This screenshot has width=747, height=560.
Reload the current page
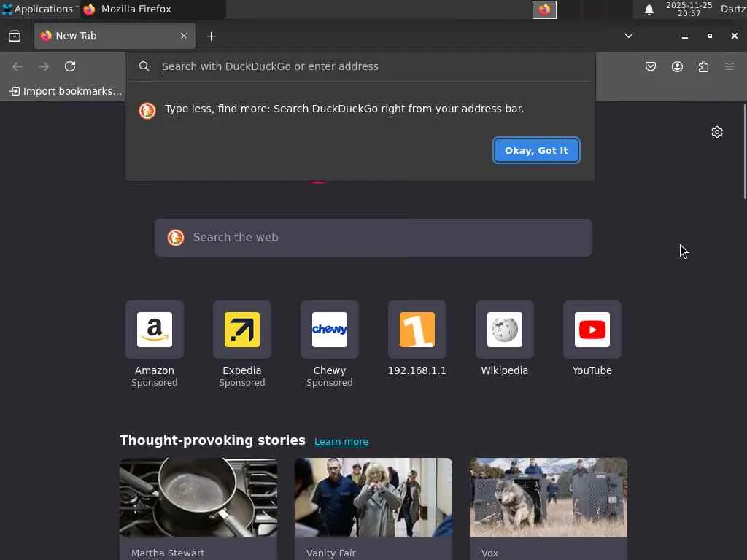click(70, 66)
